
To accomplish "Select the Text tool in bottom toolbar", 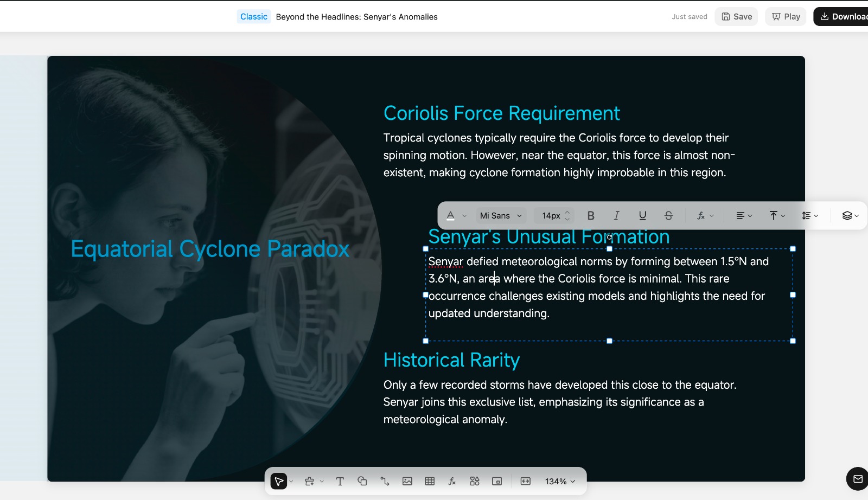I will pos(340,481).
